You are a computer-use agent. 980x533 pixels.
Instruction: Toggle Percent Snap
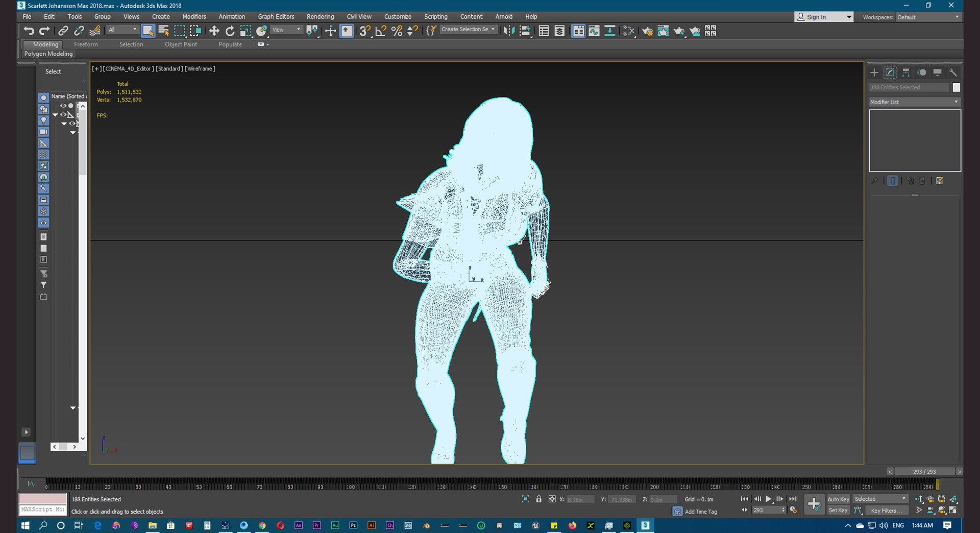(x=397, y=31)
